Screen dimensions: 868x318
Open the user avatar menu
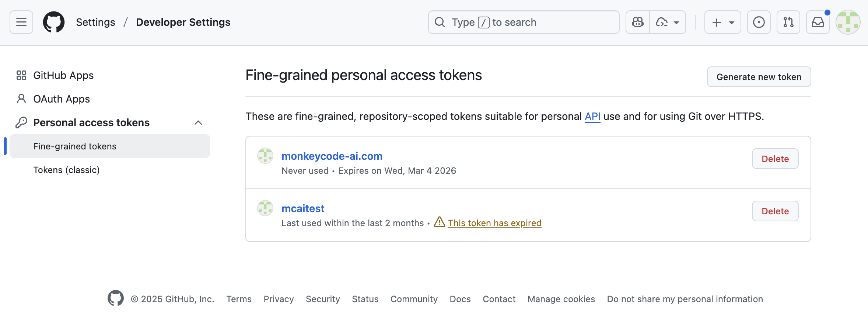[848, 22]
